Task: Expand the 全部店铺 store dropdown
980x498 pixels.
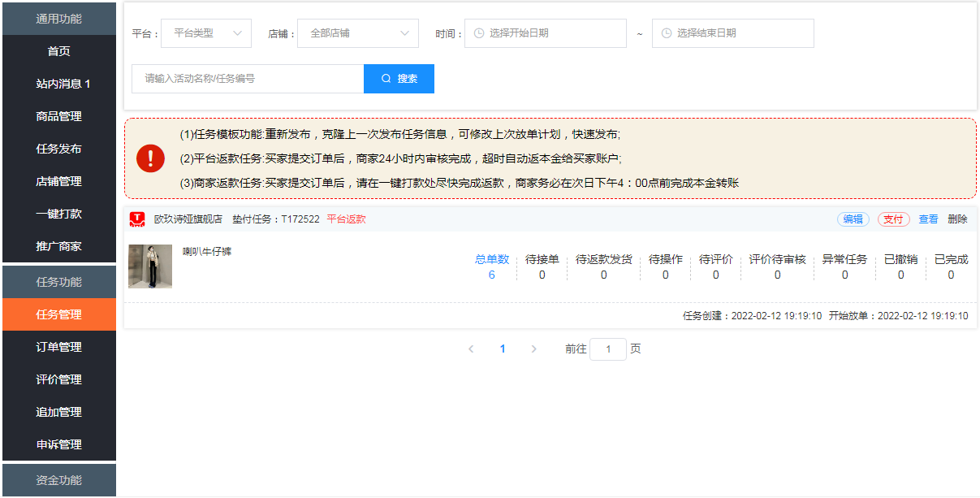Action: pos(357,33)
